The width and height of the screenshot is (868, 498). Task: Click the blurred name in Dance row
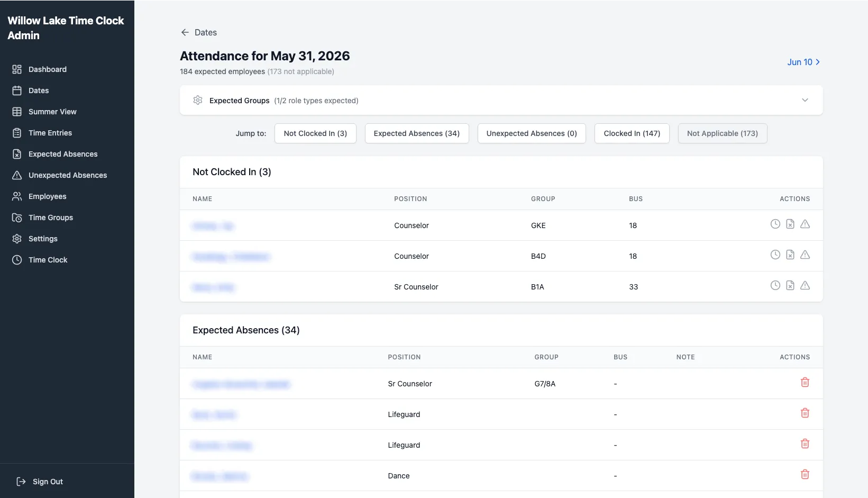coord(220,476)
